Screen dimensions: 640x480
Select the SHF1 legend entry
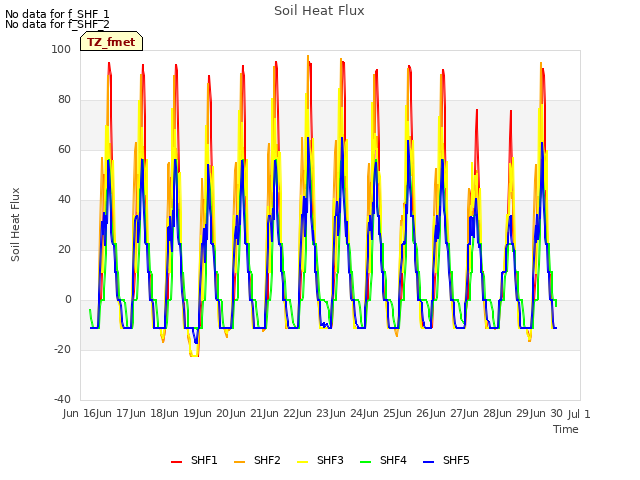tap(194, 460)
